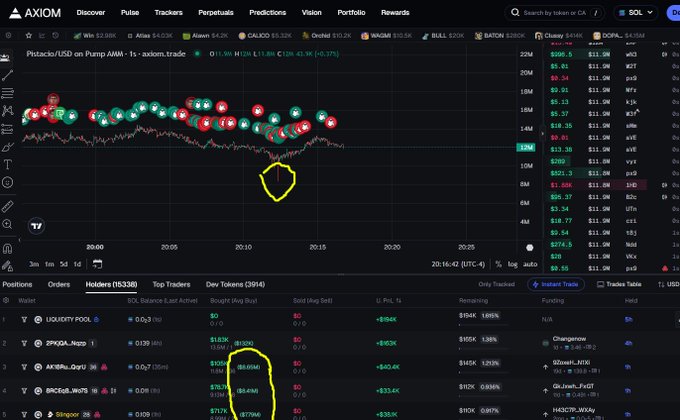Click the AXIOM logo

(x=35, y=13)
